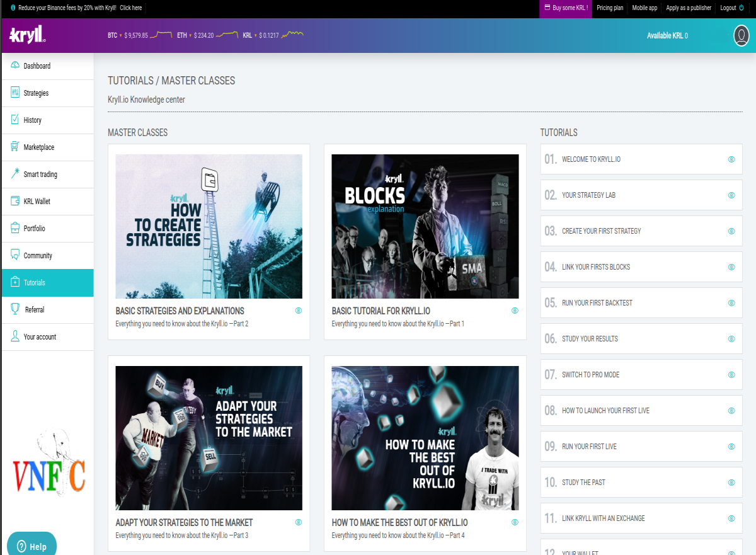
Task: Click the info icon on Binance banner
Action: [x=13, y=8]
